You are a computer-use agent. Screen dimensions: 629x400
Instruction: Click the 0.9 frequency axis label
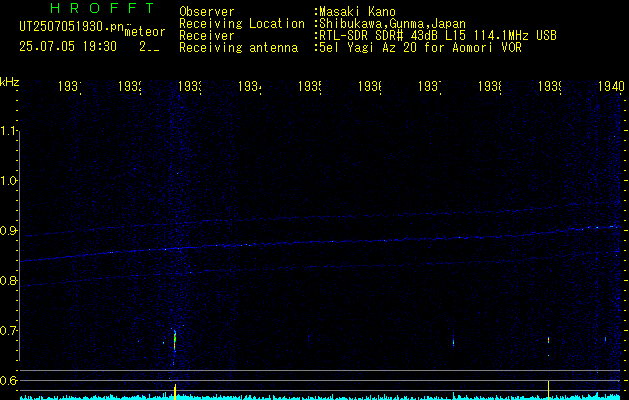tap(9, 231)
